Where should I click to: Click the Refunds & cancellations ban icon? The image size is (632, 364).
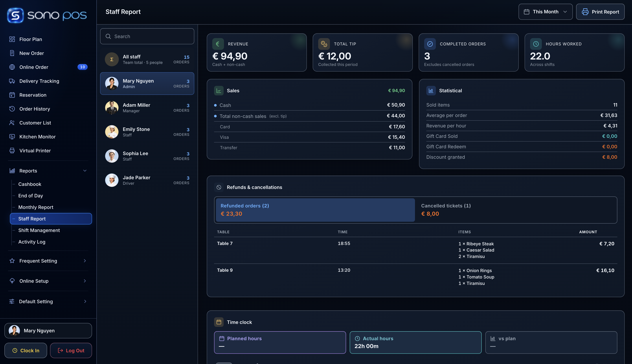point(219,187)
